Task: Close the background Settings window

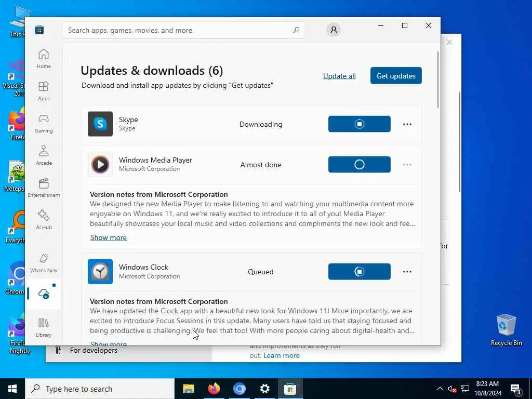Action: tap(449, 42)
